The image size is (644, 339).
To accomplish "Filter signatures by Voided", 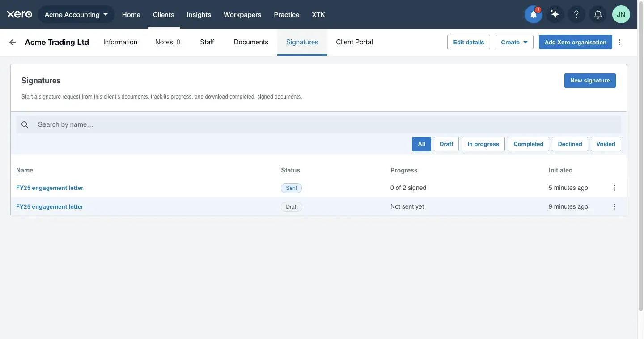I will pyautogui.click(x=606, y=144).
